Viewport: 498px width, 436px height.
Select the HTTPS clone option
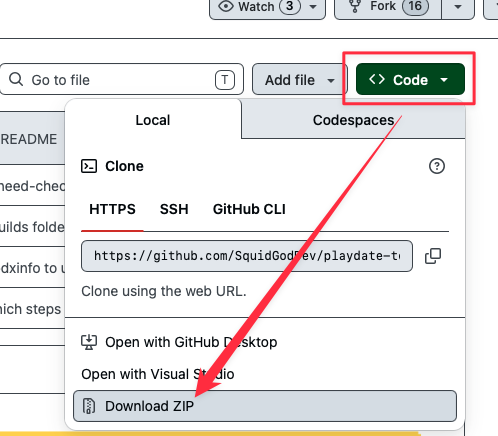point(112,209)
